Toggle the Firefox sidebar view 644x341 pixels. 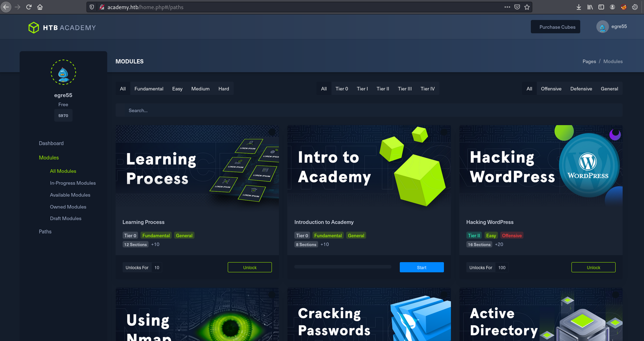click(x=601, y=7)
